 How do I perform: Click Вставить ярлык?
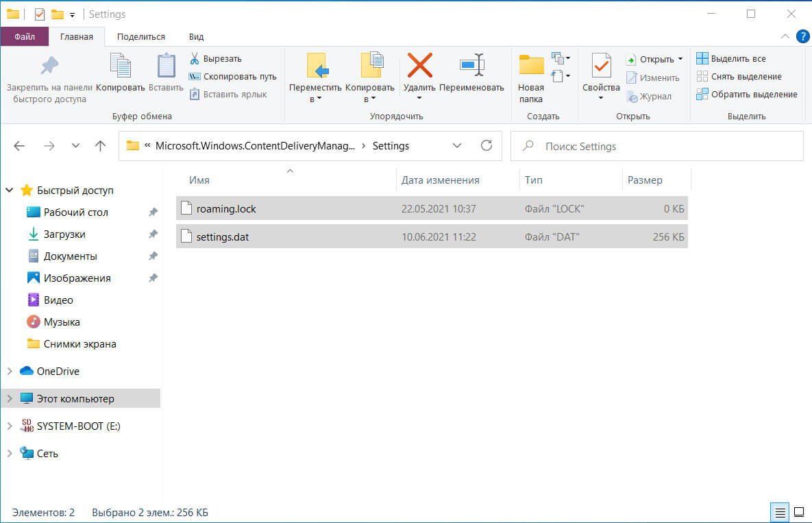pos(228,94)
